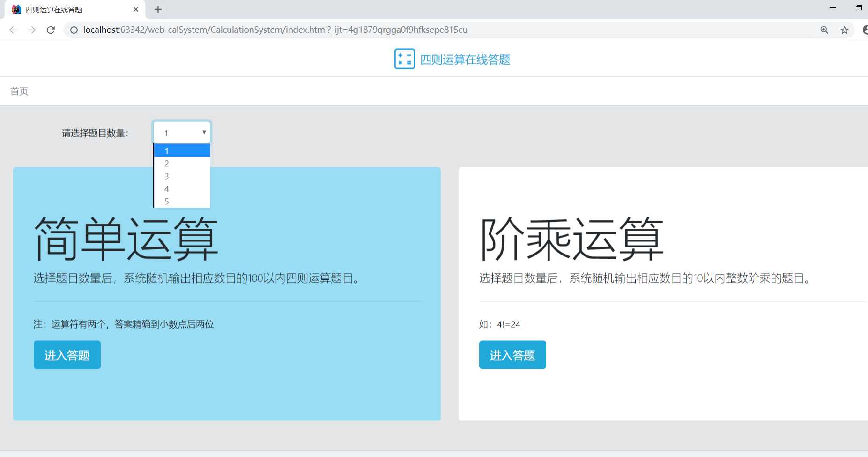Click the note about 运算符有两个

pyautogui.click(x=124, y=324)
